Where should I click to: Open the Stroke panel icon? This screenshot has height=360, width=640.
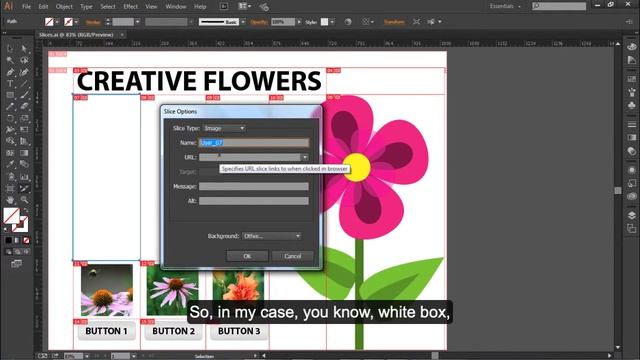tap(632, 124)
